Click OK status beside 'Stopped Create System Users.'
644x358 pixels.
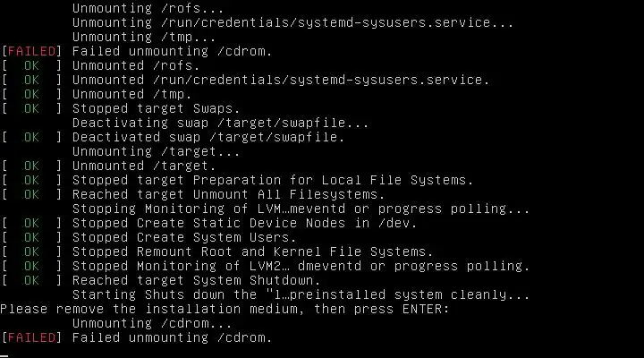point(31,237)
